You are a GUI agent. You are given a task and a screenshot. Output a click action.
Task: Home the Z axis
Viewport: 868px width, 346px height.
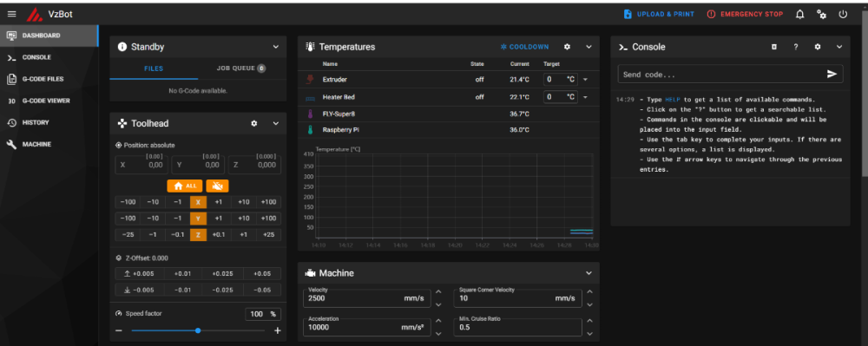(198, 235)
